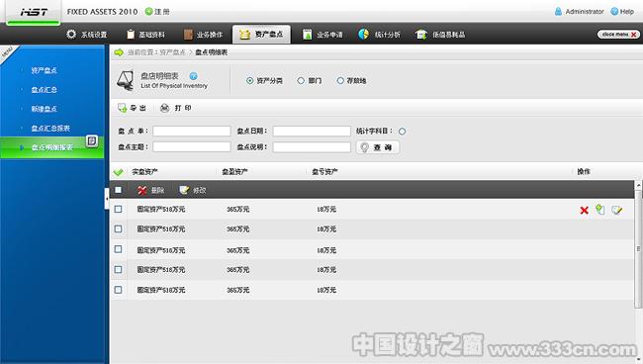The height and width of the screenshot is (364, 643).
Task: Select the 部门 radio button
Action: [301, 81]
